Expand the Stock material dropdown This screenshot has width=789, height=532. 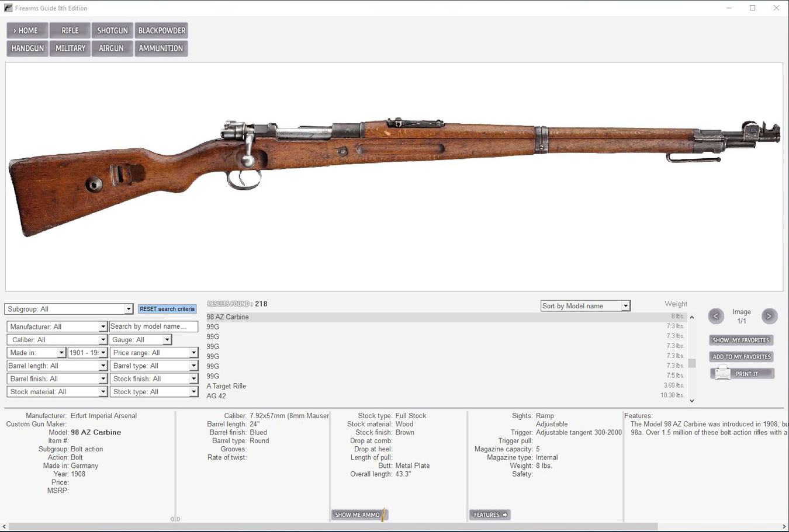tap(103, 392)
